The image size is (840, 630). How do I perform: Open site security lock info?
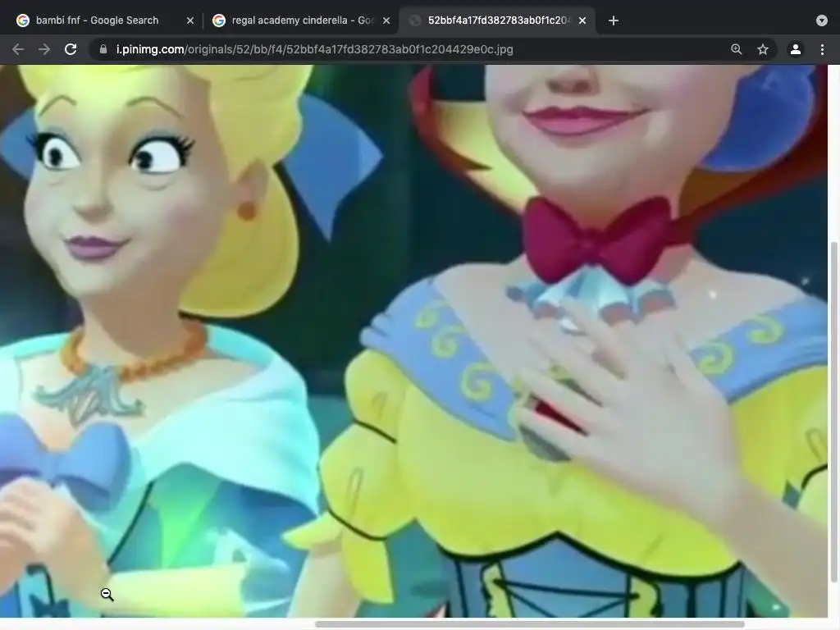click(103, 49)
